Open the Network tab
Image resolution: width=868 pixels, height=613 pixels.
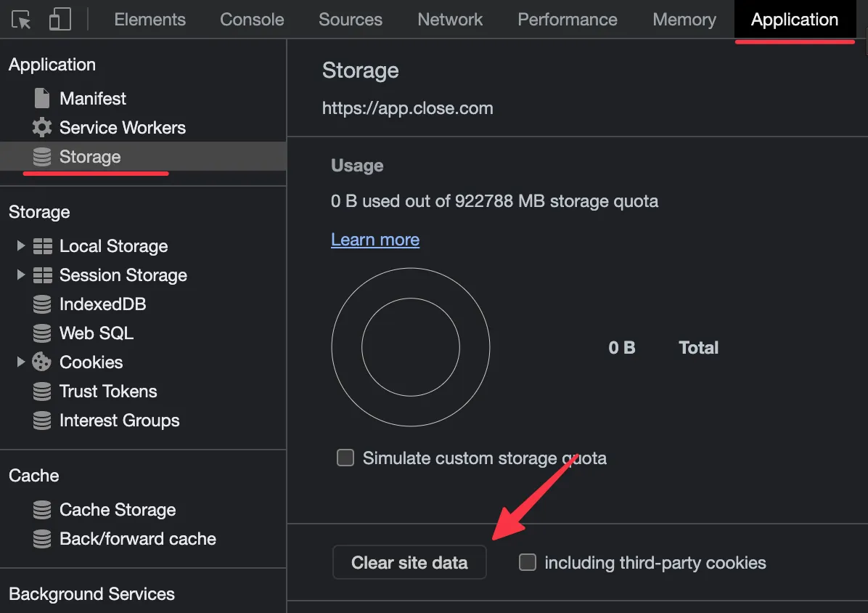pyautogui.click(x=450, y=20)
